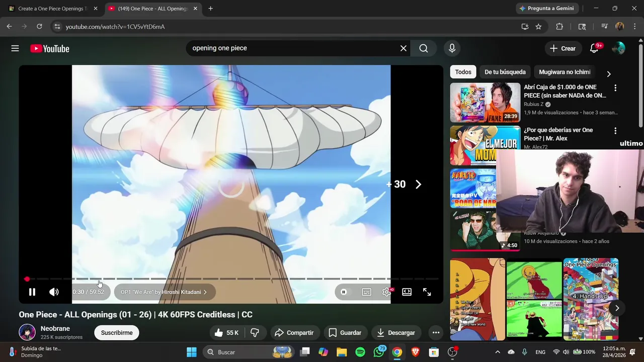Go back with the browser back arrow
The image size is (644, 362).
click(9, 27)
